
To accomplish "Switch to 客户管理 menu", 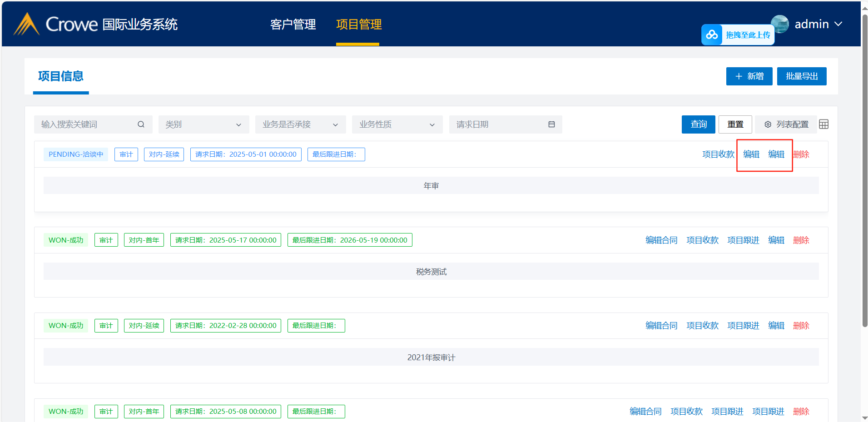I will coord(293,25).
